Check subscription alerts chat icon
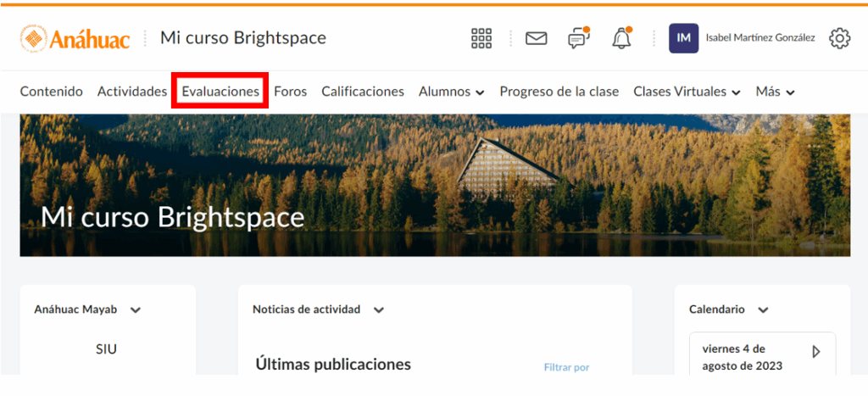Image resolution: width=868 pixels, height=396 pixels. pos(578,38)
